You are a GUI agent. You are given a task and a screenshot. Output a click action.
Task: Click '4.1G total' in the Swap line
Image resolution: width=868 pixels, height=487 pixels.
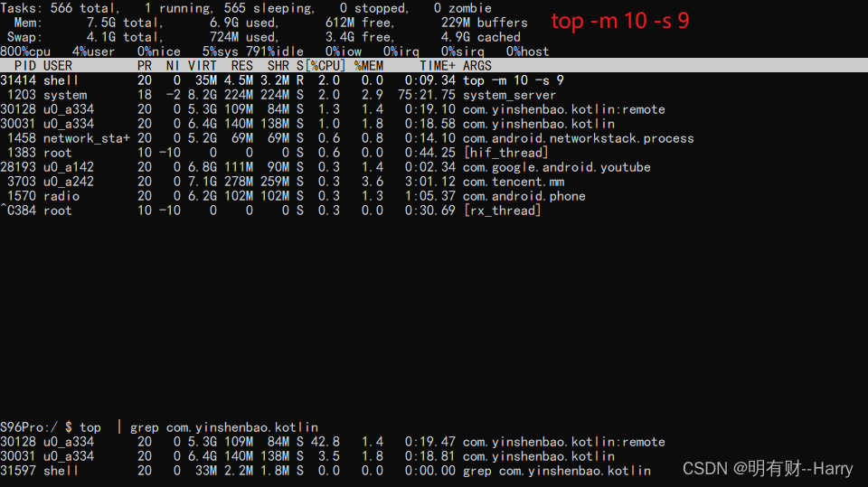(124, 37)
